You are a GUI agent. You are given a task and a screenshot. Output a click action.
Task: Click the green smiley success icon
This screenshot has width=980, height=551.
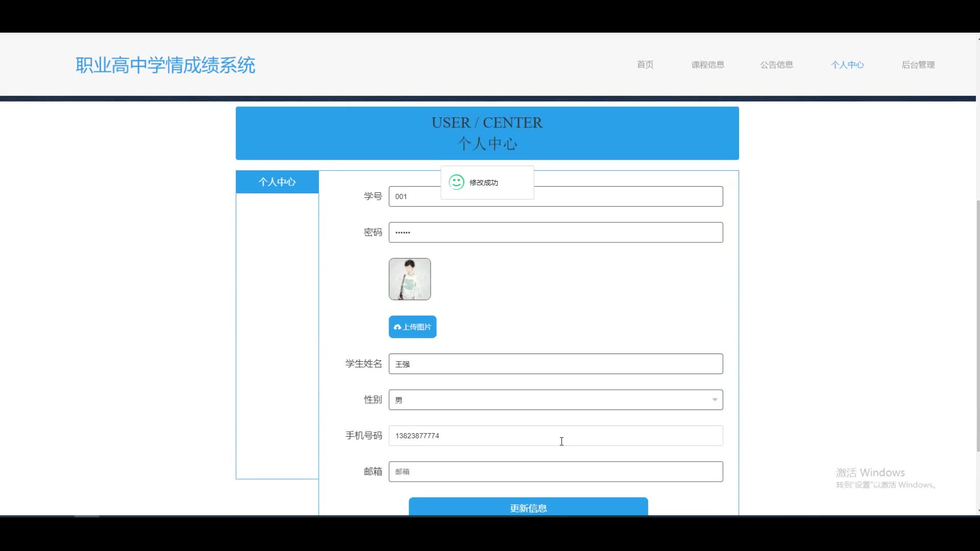pyautogui.click(x=456, y=182)
